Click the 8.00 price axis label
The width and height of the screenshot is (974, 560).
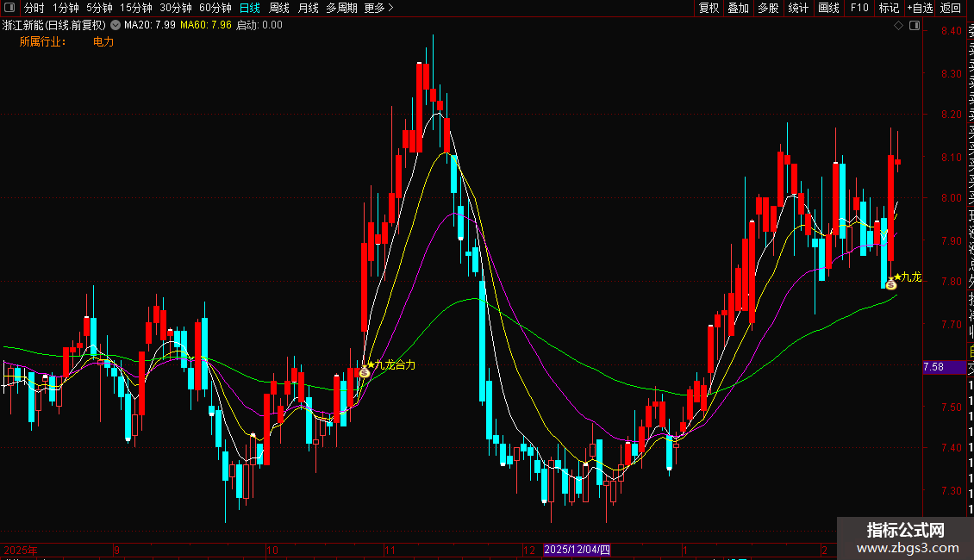[951, 198]
